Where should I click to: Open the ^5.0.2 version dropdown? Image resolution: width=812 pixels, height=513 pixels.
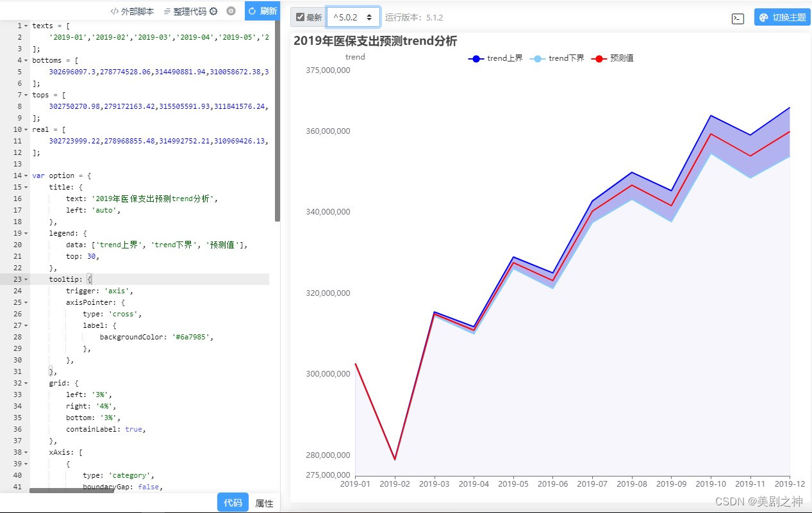click(x=353, y=17)
